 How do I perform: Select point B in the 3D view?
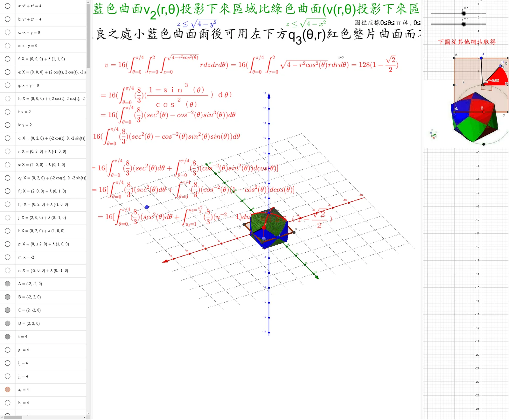[x=294, y=232]
